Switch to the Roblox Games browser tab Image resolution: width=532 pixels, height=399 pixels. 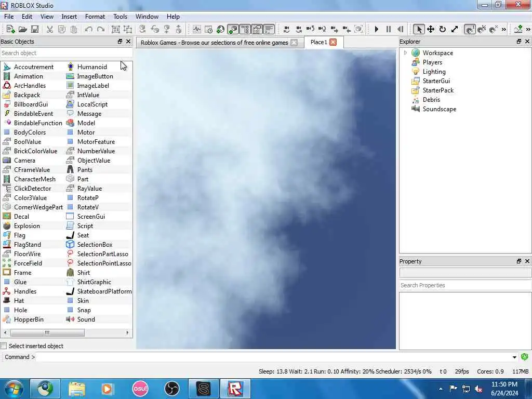pyautogui.click(x=219, y=43)
